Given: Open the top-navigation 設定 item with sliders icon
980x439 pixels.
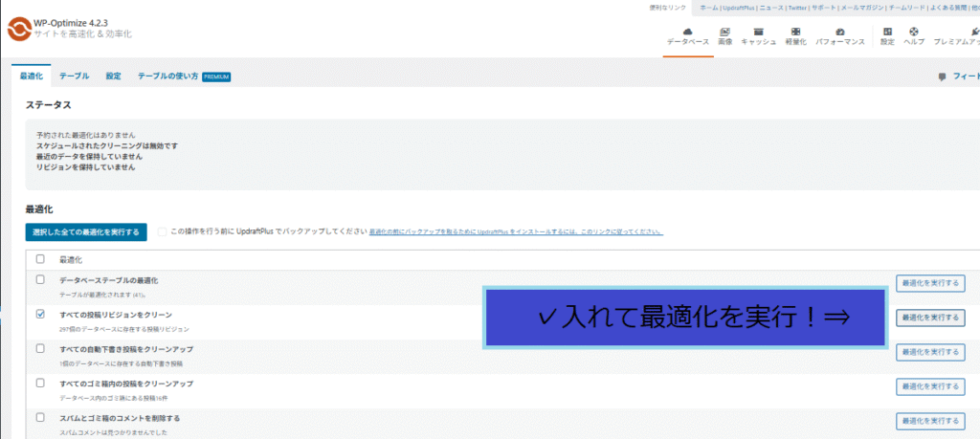Looking at the screenshot, I should (x=887, y=37).
